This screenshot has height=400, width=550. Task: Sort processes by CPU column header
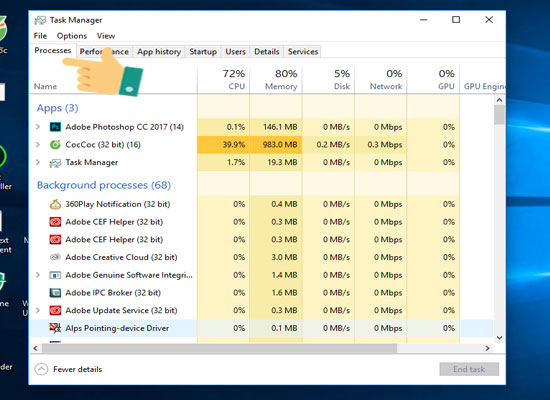(223, 80)
